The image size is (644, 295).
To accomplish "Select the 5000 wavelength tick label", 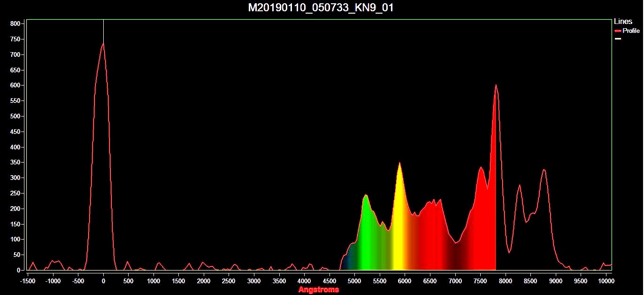I will point(354,281).
